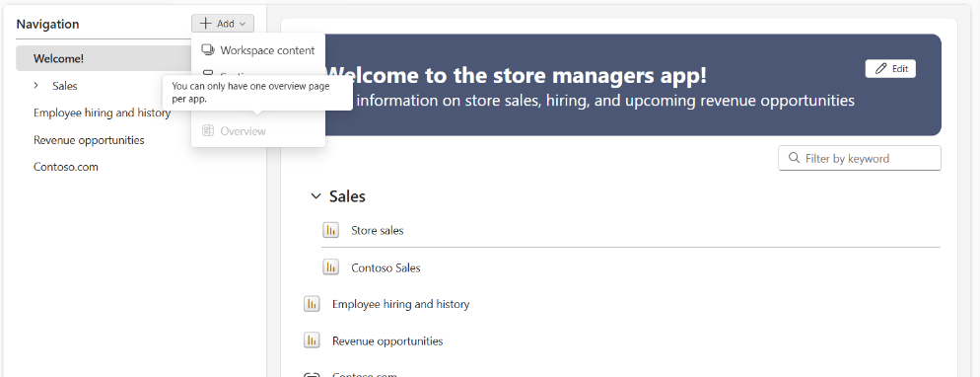Screen dimensions: 980x377
Task: Open Sales in the navigation pane
Action: click(x=65, y=86)
